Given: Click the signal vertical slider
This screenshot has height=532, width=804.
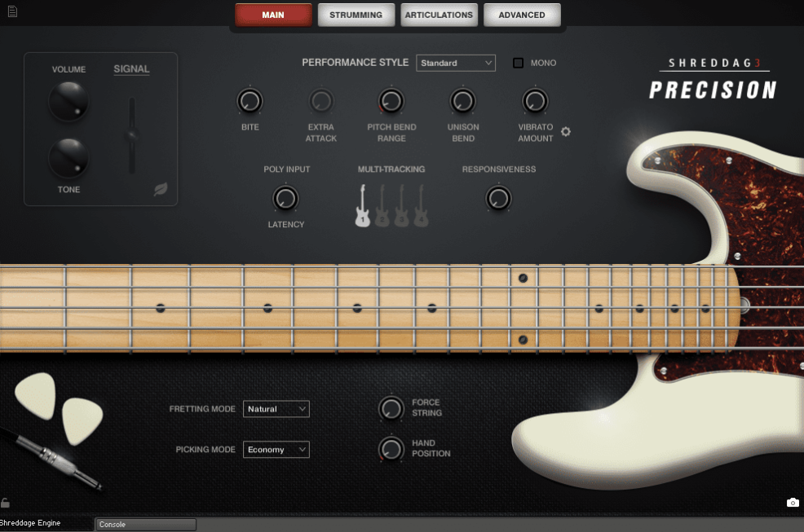Looking at the screenshot, I should 132,135.
